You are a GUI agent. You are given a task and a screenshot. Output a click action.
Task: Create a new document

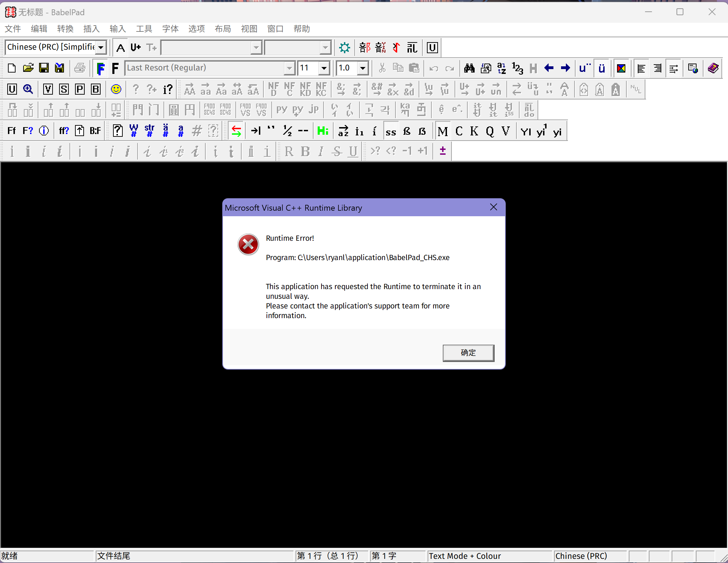click(11, 68)
